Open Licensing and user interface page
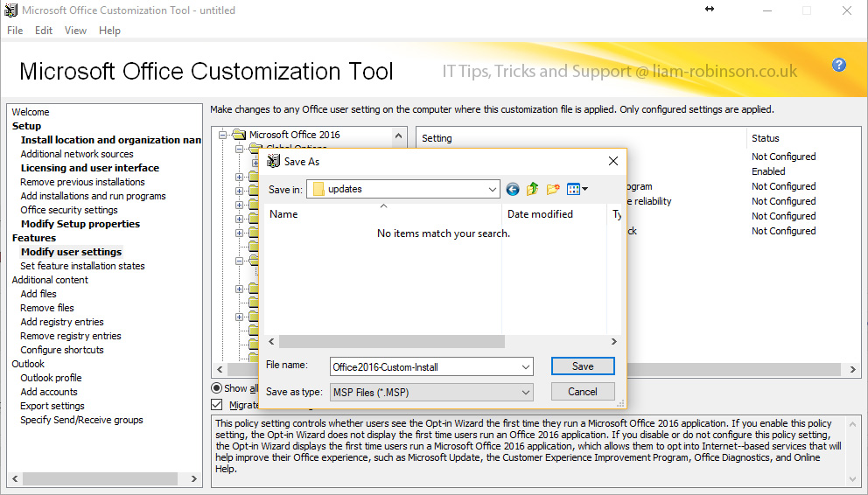The image size is (868, 495). (x=89, y=168)
